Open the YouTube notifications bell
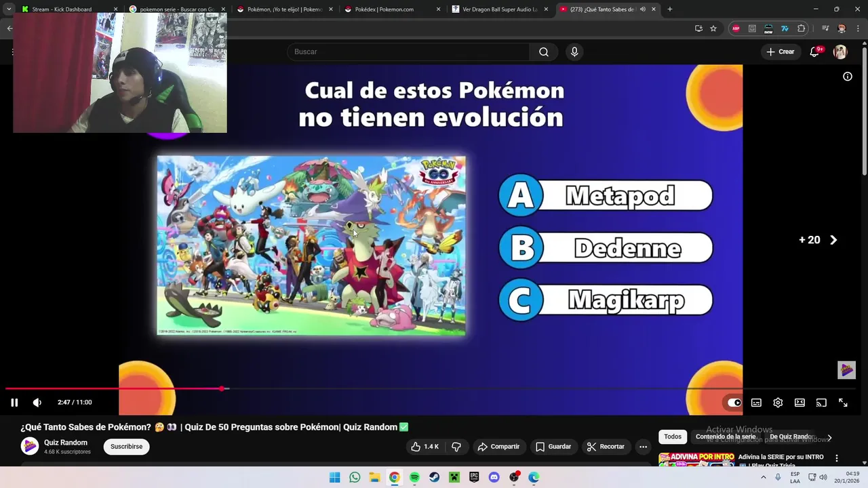 pyautogui.click(x=815, y=52)
